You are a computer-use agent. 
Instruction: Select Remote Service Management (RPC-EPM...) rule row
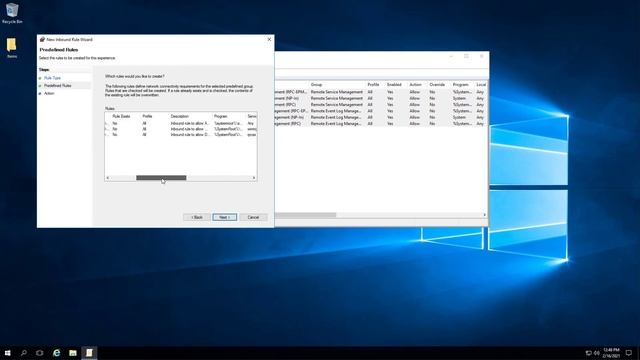[x=381, y=92]
